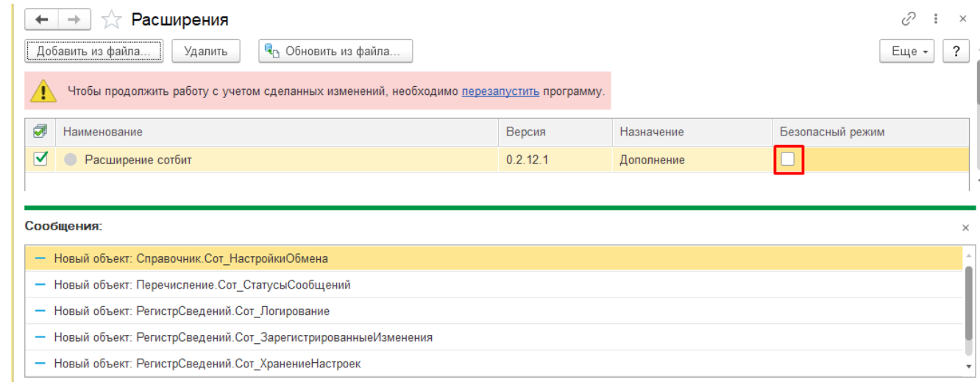This screenshot has height=388, width=980.
Task: Enable Безопасный режим checkbox for Расширение сотбит
Action: click(788, 159)
